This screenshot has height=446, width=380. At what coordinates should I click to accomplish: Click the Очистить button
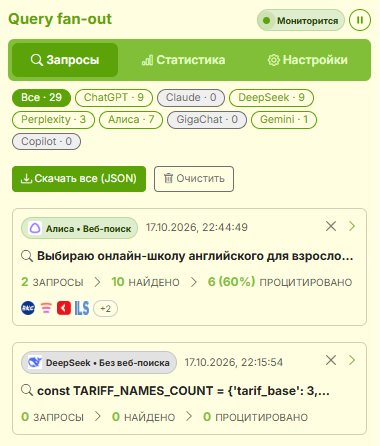194,179
